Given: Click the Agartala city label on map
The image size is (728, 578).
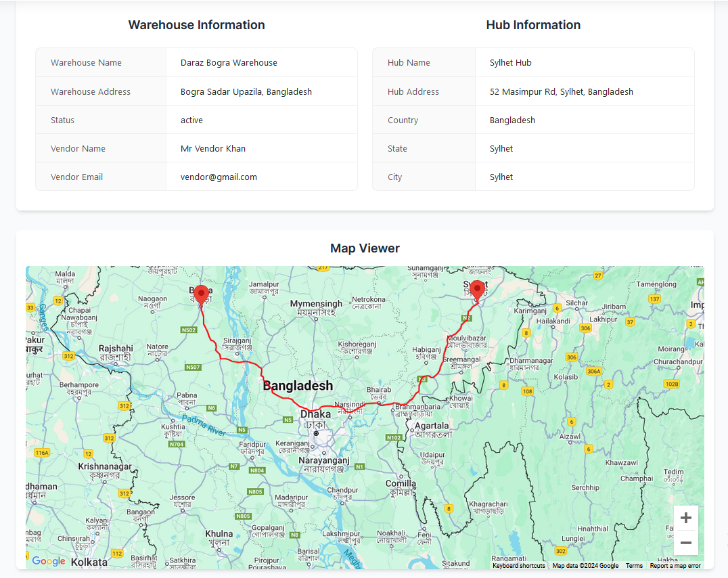Looking at the screenshot, I should click(x=431, y=426).
